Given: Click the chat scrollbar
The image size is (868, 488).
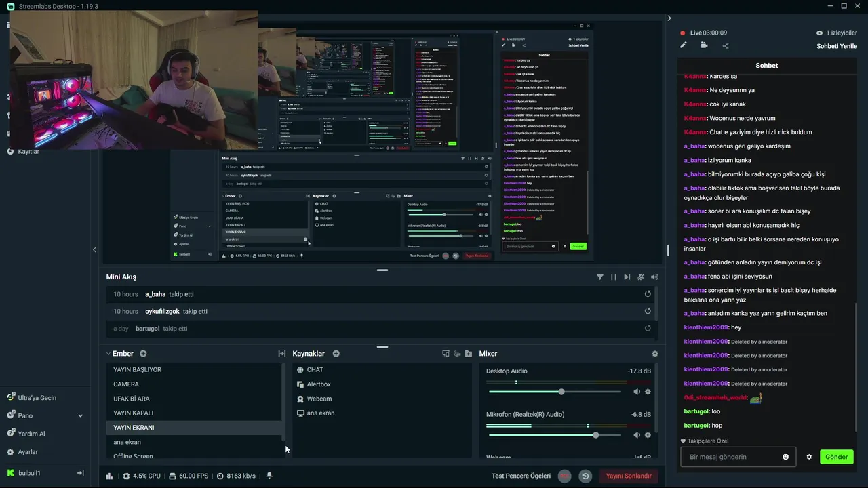Looking at the screenshot, I should [x=856, y=366].
